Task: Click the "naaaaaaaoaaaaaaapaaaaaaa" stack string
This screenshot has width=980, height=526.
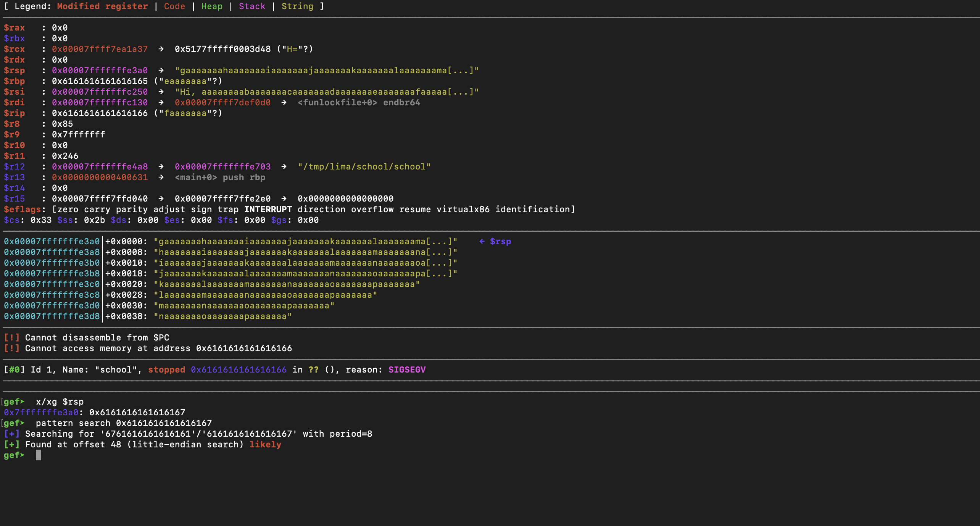Action: click(222, 316)
